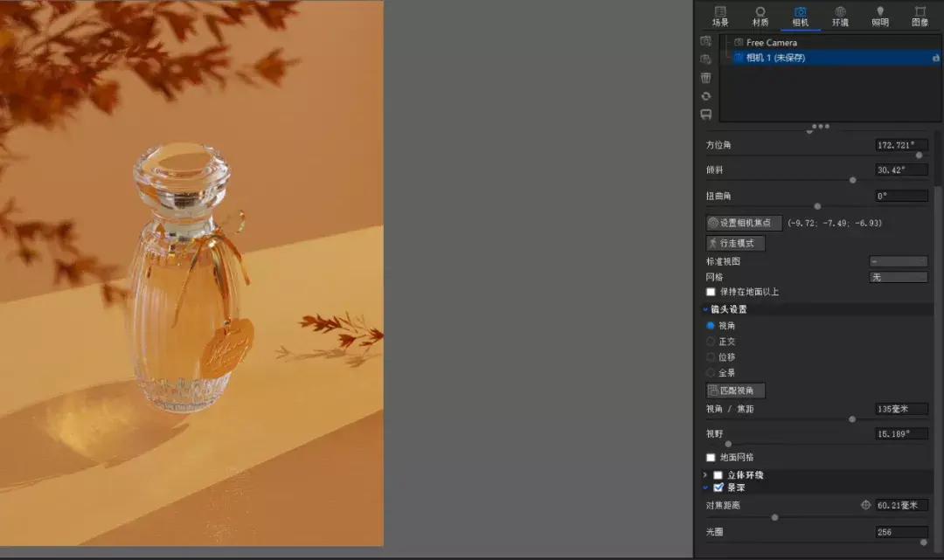The image size is (944, 560).
Task: Select the 相机 (Camera) tab
Action: [800, 17]
